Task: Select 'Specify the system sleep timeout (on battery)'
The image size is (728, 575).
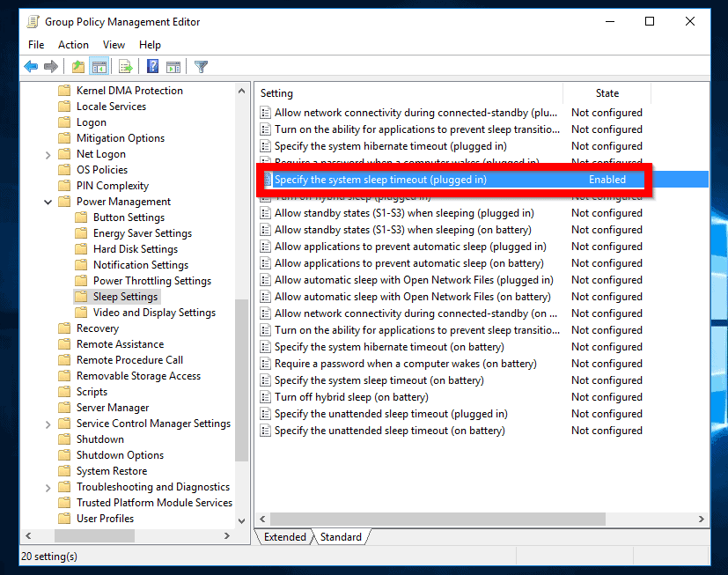Action: [379, 380]
